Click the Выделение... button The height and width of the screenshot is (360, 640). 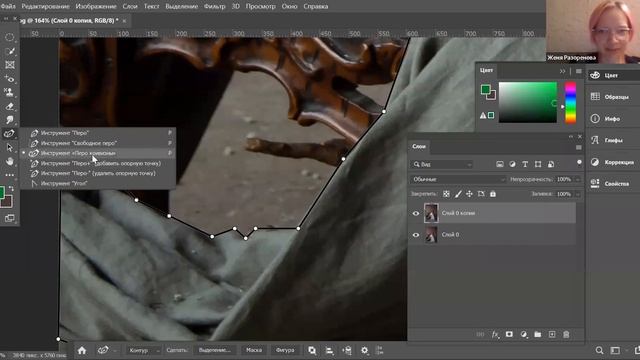[214, 350]
